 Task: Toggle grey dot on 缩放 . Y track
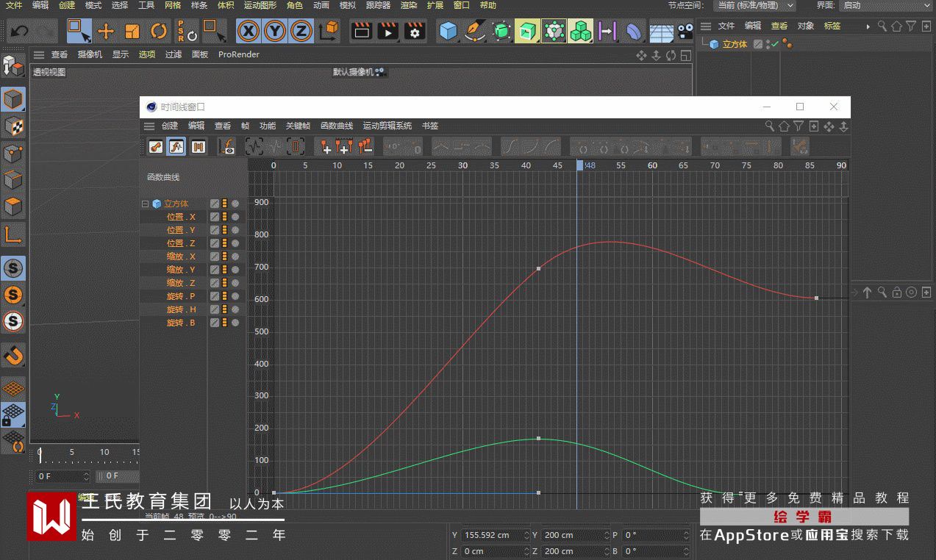(235, 270)
